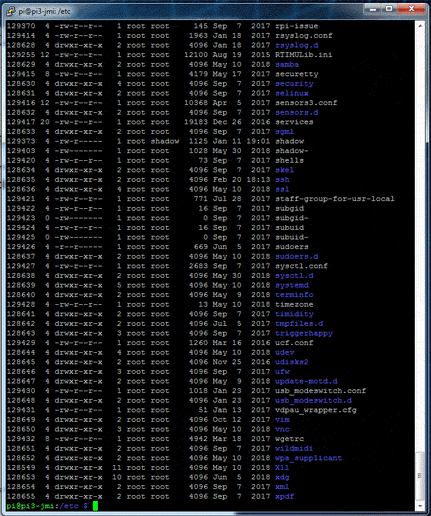431x516 pixels.
Task: Click the triggerhappy directory name
Action: (x=304, y=333)
